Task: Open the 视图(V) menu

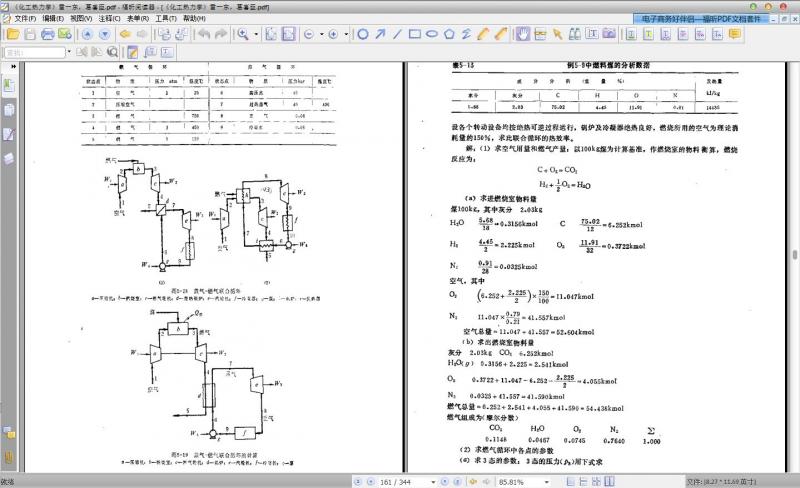Action: [x=81, y=18]
